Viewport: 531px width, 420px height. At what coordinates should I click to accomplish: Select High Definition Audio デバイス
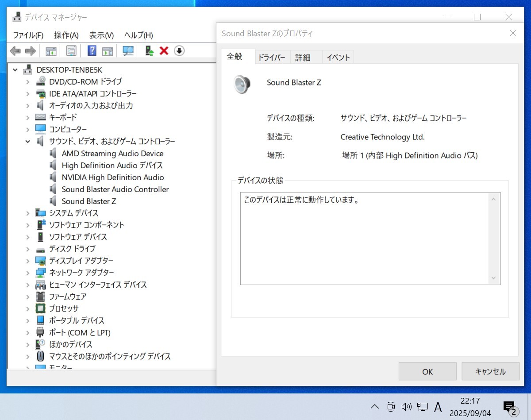pos(112,166)
